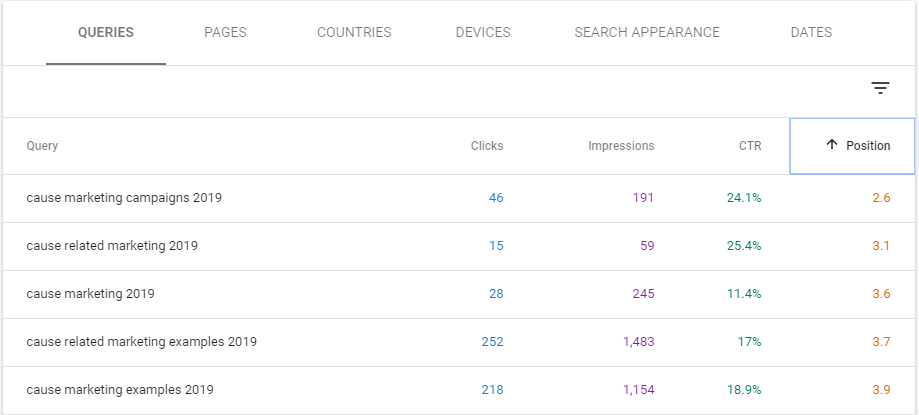Click the Query column header
Image resolution: width=919 pixels, height=415 pixels.
click(43, 146)
